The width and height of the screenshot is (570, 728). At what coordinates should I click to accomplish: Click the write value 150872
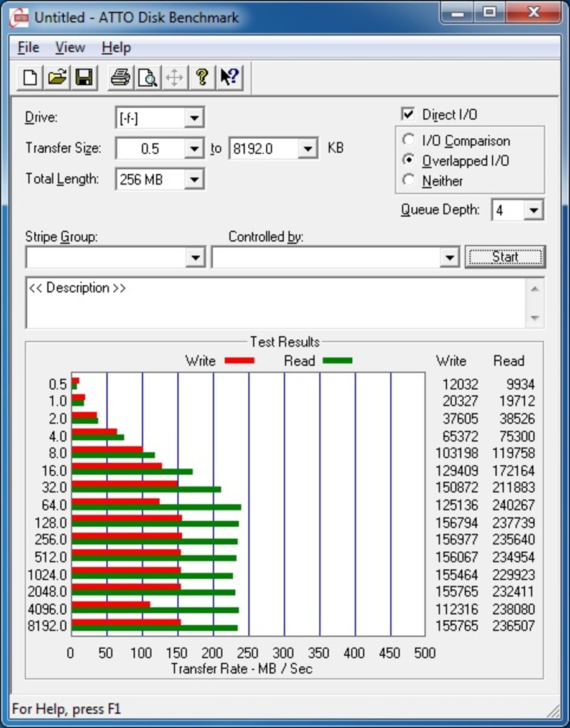click(456, 488)
